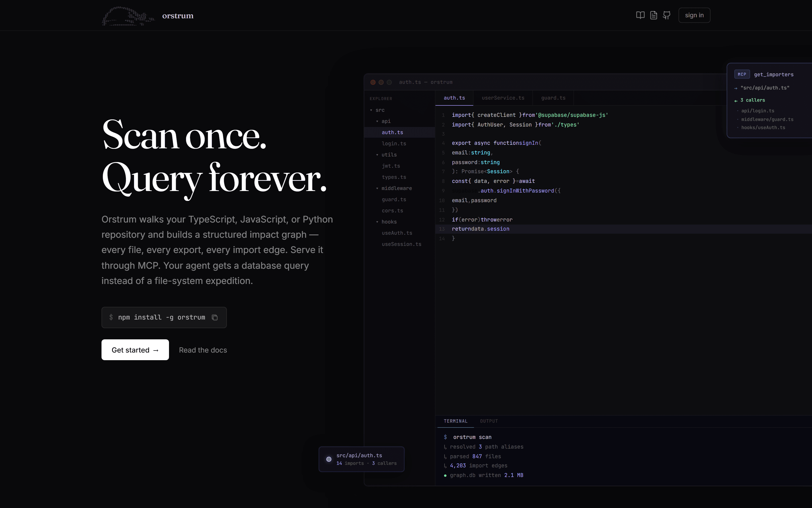Click 'hooks/useAuth.ts' in the callers list
Image resolution: width=812 pixels, height=508 pixels.
click(763, 128)
